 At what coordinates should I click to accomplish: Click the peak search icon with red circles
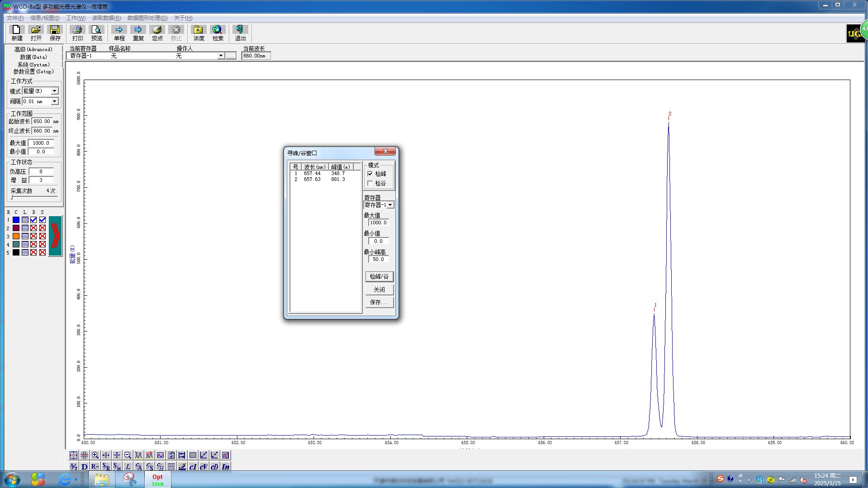click(x=149, y=455)
